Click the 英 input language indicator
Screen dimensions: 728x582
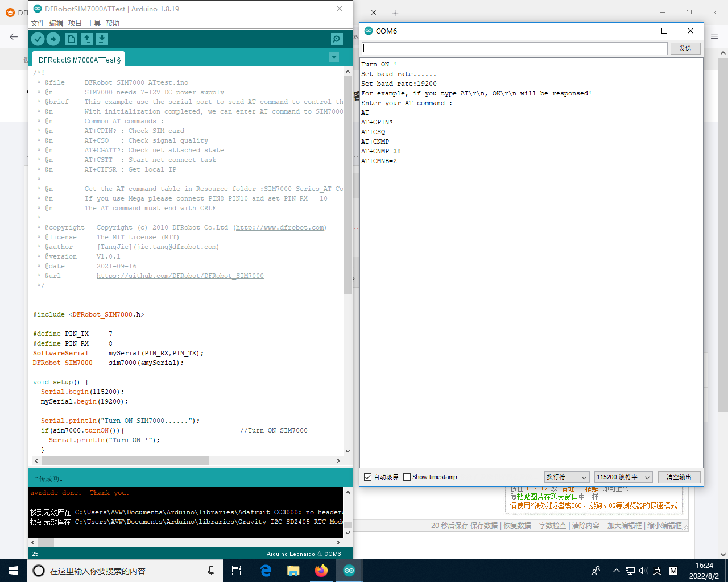657,571
